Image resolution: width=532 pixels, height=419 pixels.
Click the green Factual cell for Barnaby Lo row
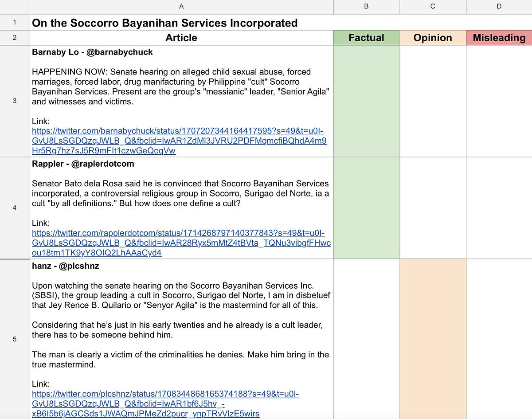pos(367,101)
